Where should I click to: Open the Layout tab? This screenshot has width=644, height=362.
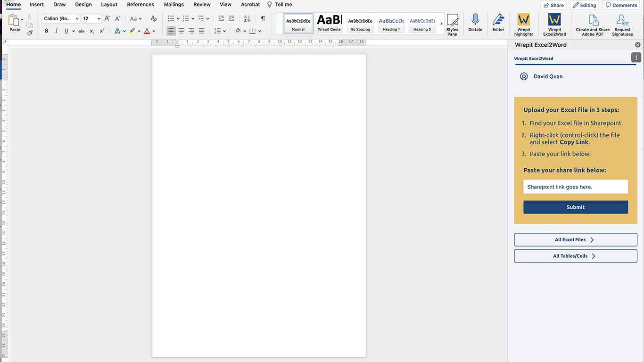[x=109, y=4]
